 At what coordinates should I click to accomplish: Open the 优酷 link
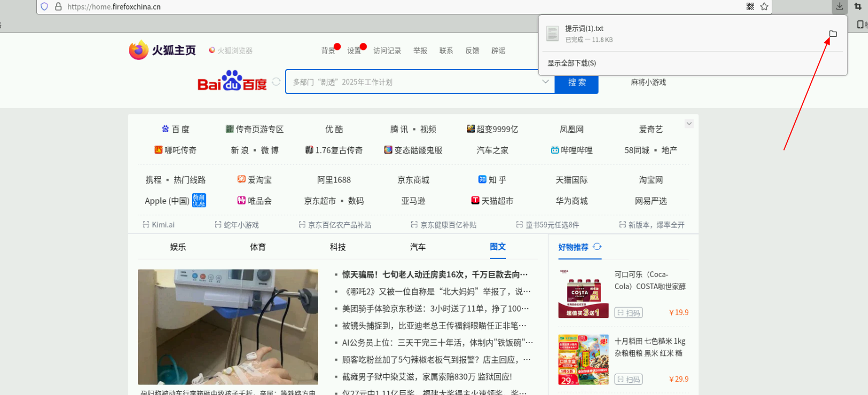click(334, 129)
